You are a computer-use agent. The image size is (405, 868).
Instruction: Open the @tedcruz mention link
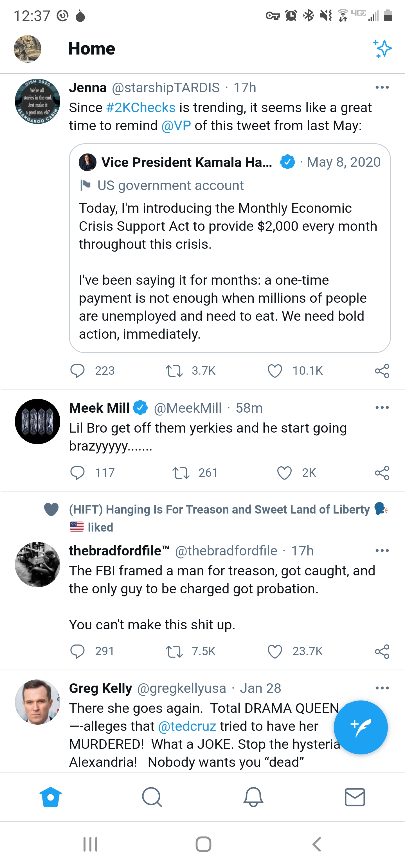[187, 726]
